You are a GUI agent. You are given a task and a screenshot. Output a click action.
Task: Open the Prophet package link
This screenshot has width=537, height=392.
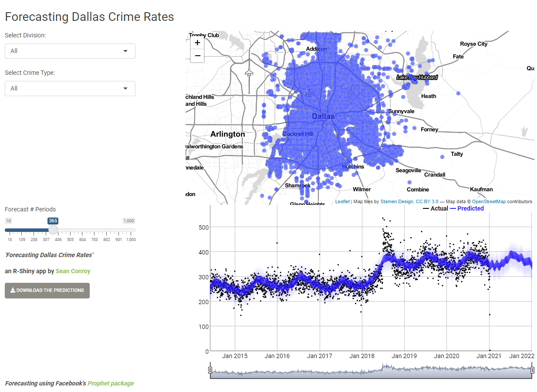111,383
